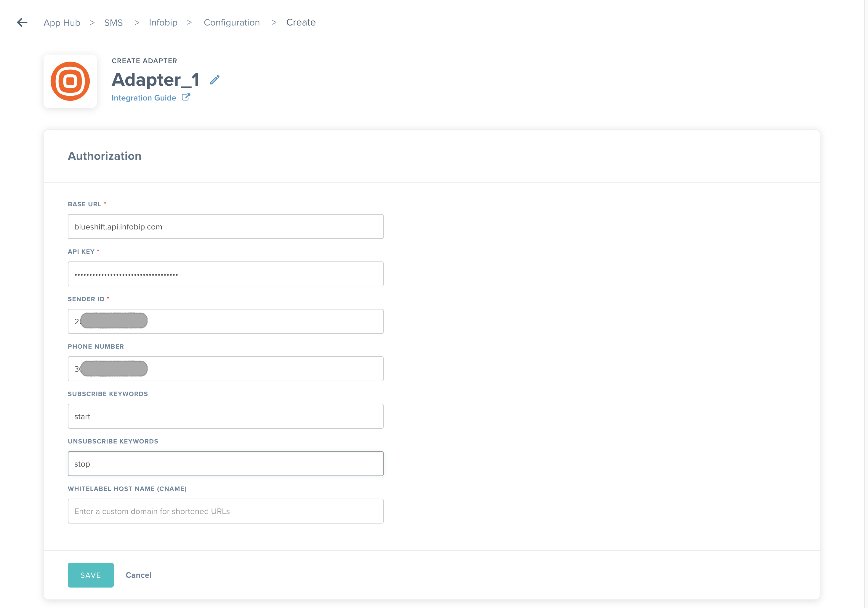Viewport: 868px width, 608px height.
Task: Open the Integration Guide link
Action: [x=144, y=98]
